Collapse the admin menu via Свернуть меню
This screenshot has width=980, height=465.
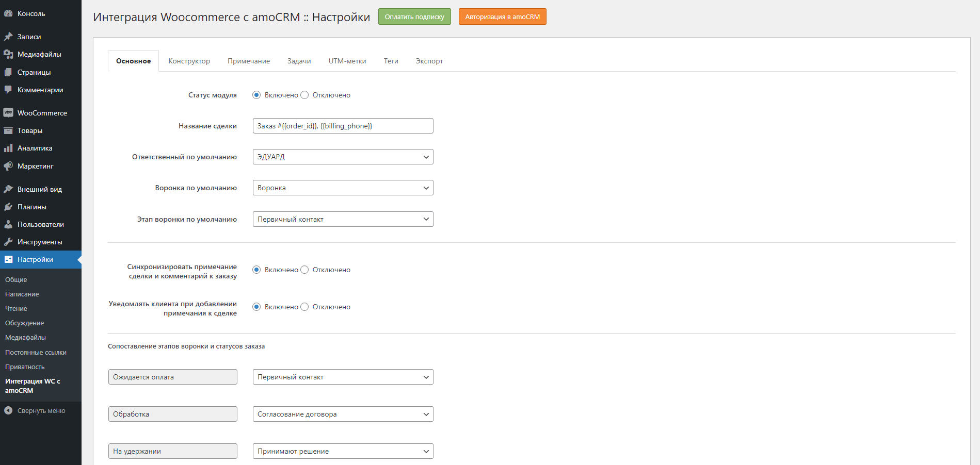pos(35,410)
